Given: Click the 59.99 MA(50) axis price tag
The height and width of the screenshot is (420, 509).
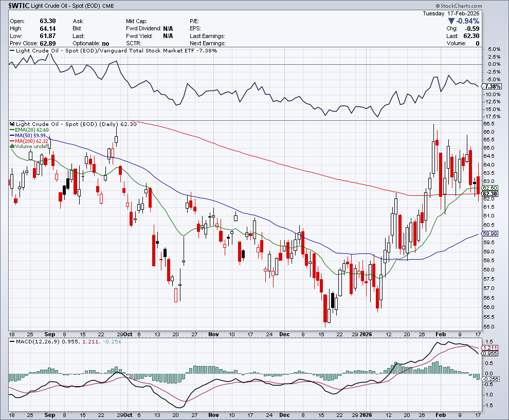Looking at the screenshot, I should click(490, 234).
